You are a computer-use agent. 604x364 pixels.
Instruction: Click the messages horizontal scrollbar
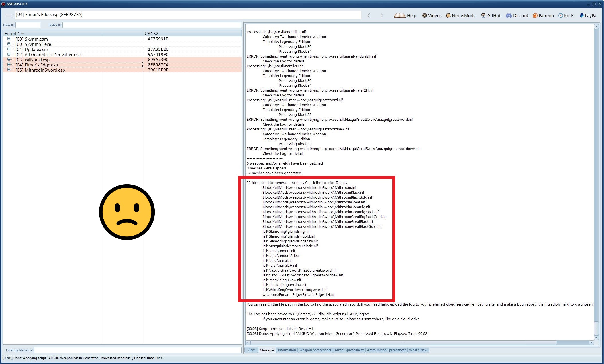pyautogui.click(x=403, y=343)
